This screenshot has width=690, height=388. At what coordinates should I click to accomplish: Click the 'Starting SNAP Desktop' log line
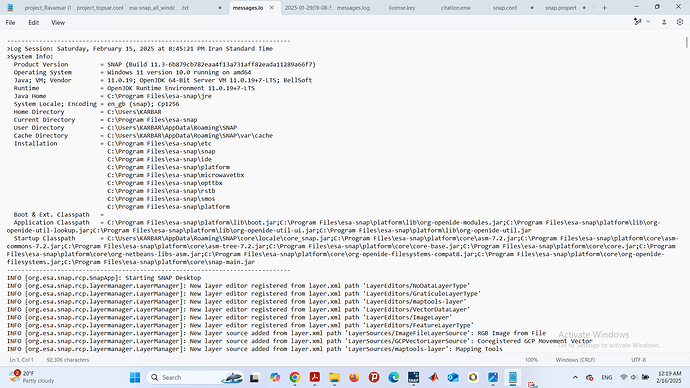pos(104,278)
